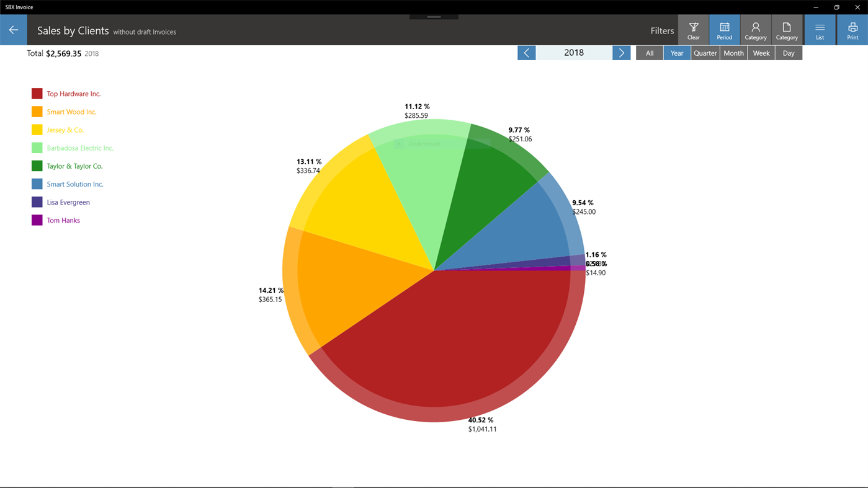Image resolution: width=868 pixels, height=488 pixels.
Task: Switch to the Year period tab
Action: click(x=676, y=53)
